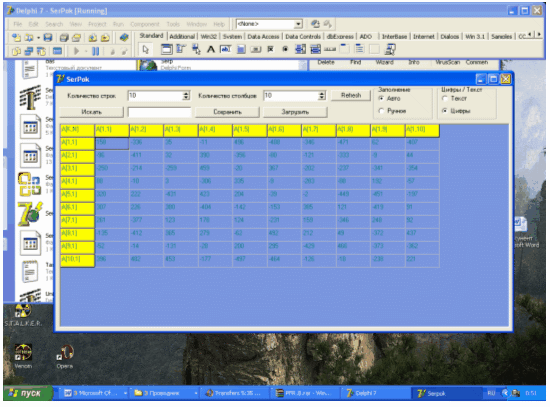Click the Refresh button
The height and width of the screenshot is (407, 550).
pos(351,95)
